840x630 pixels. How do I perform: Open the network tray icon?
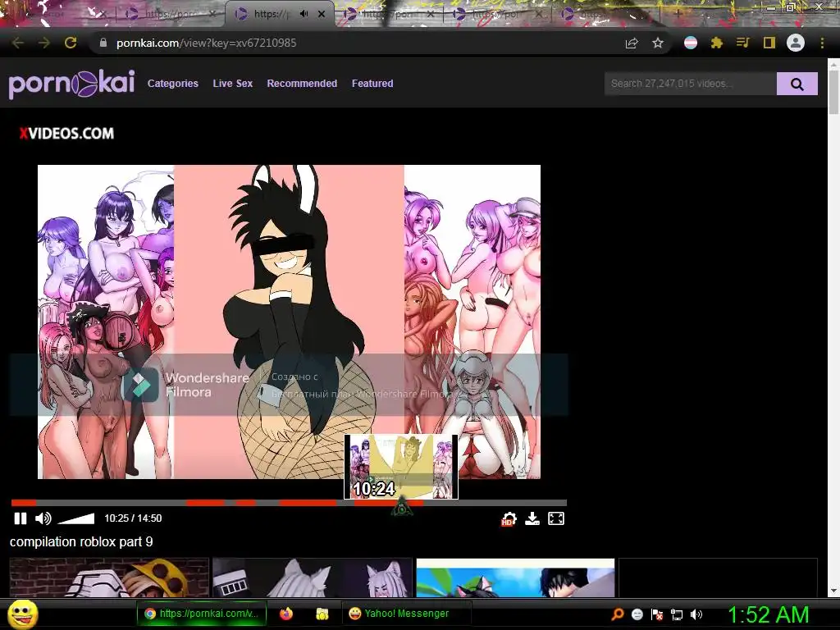pos(677,614)
